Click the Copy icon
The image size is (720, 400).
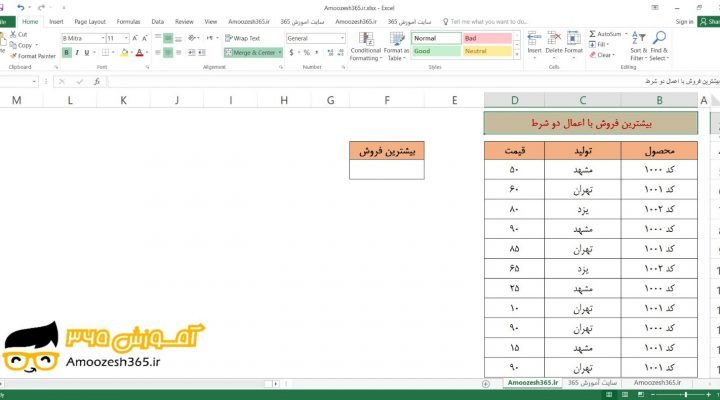[13, 45]
